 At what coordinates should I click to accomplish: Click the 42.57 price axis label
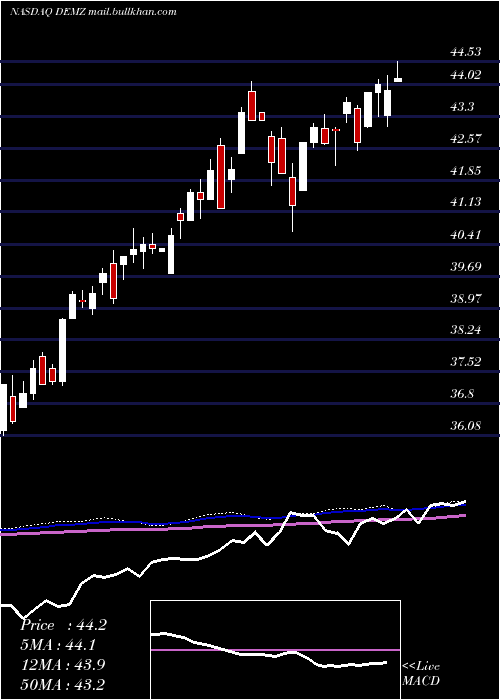click(466, 138)
